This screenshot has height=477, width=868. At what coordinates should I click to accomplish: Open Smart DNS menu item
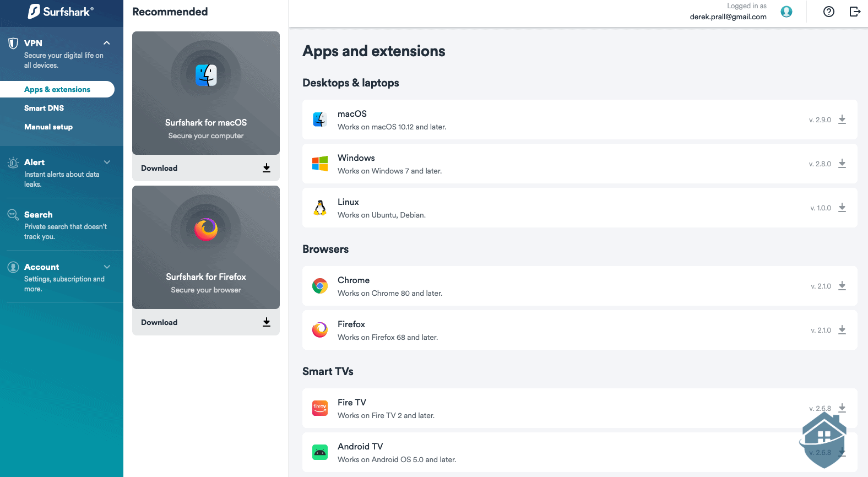44,108
